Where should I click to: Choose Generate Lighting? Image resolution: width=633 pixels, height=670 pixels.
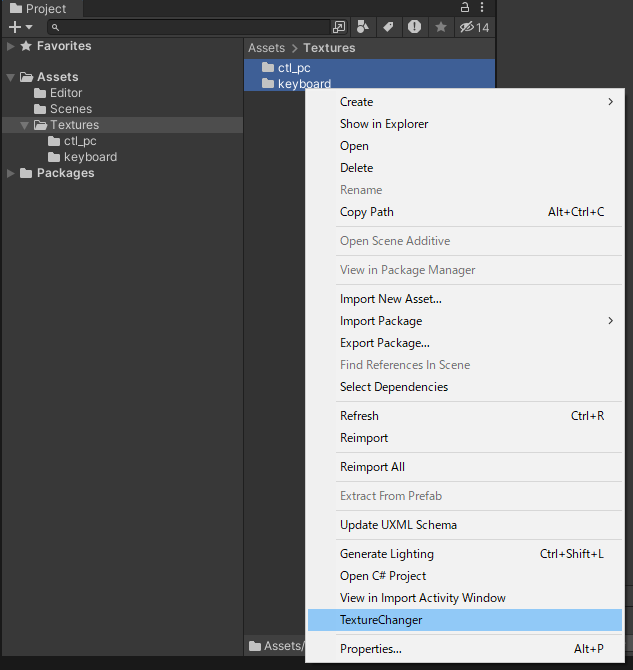pyautogui.click(x=465, y=554)
